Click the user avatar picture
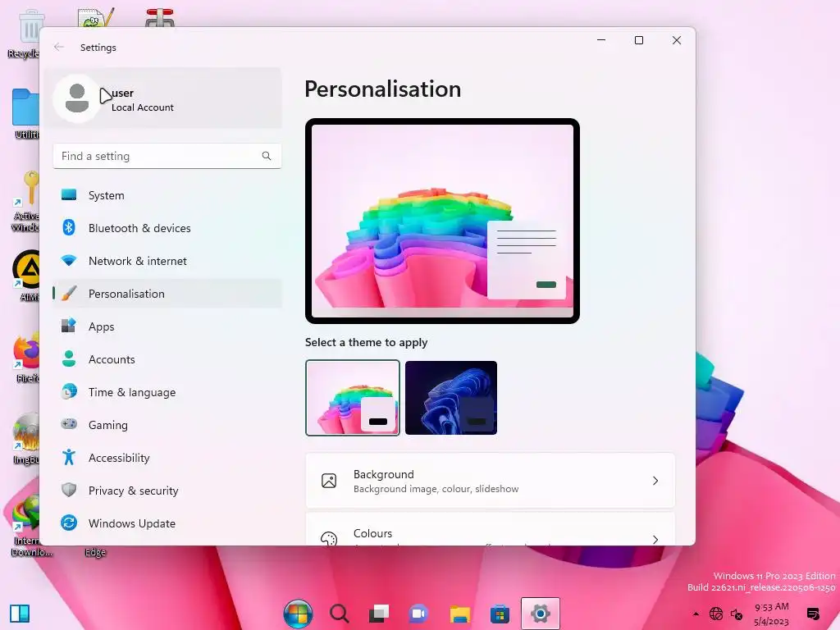 pos(77,98)
